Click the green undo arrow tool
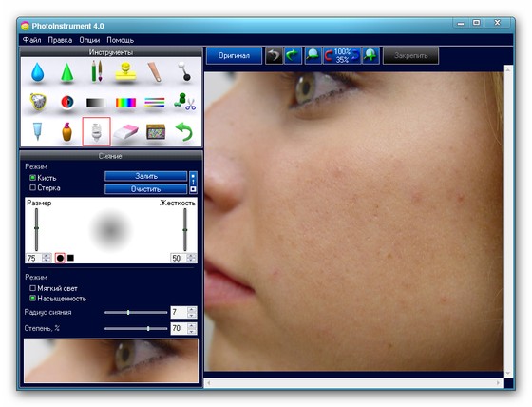This screenshot has height=407, width=532. coord(184,131)
